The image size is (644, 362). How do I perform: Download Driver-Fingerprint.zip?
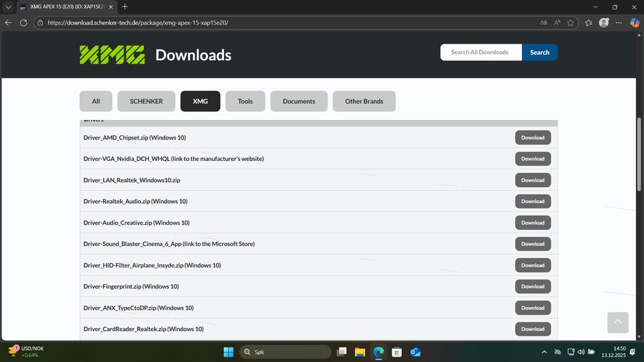click(x=533, y=287)
